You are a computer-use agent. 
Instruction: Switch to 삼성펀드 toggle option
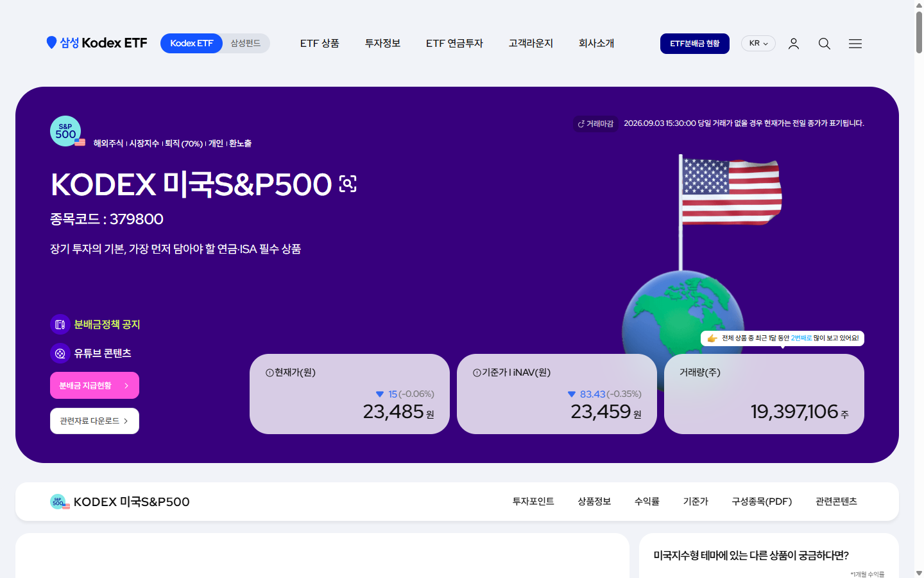click(245, 43)
